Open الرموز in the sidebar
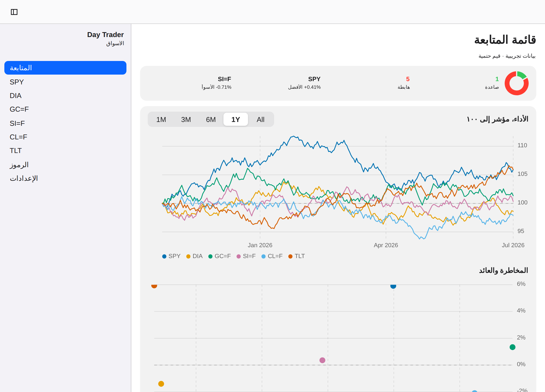The image size is (545, 392). tap(65, 165)
